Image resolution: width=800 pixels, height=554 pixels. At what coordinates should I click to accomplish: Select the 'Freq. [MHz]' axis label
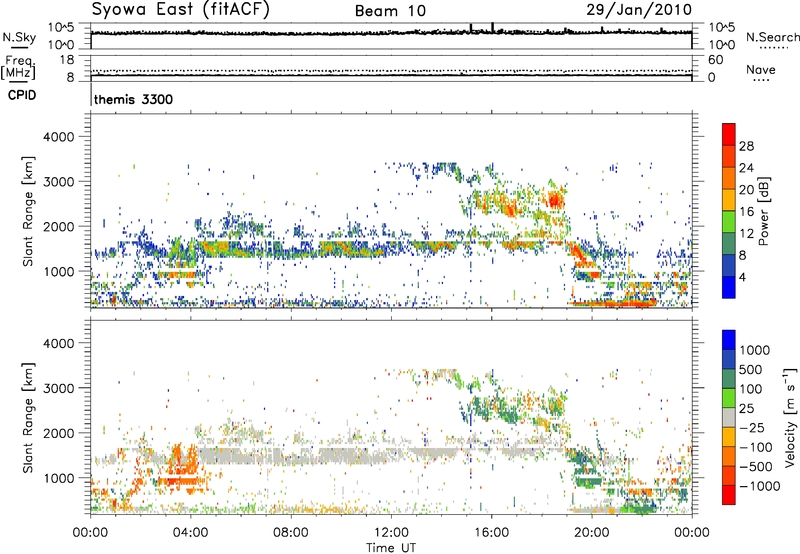[18, 67]
